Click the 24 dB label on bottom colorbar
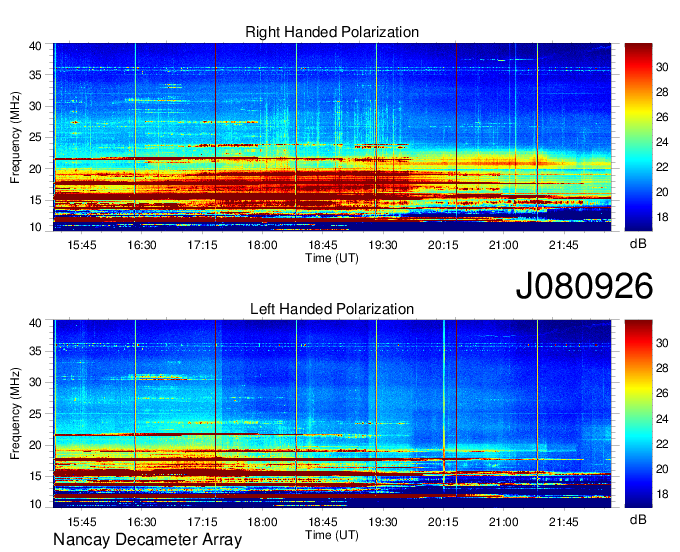 [662, 419]
